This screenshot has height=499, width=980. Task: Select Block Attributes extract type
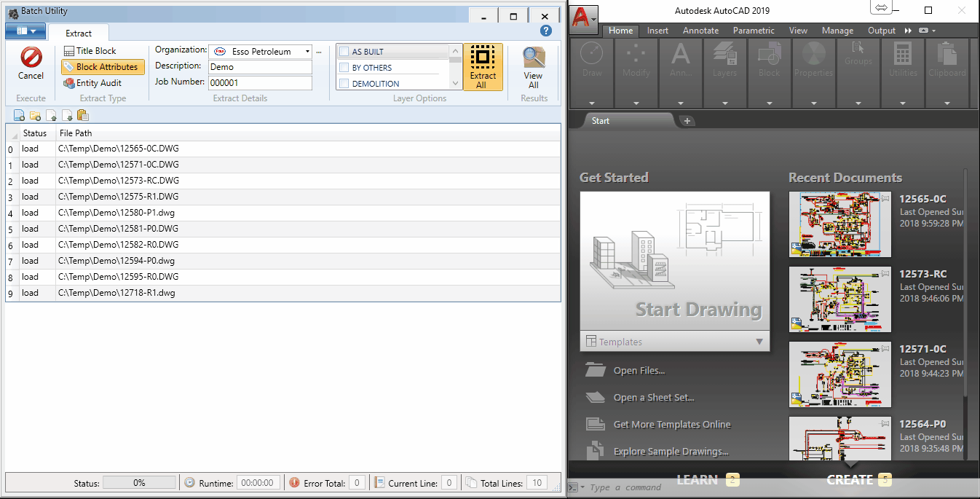tap(103, 67)
